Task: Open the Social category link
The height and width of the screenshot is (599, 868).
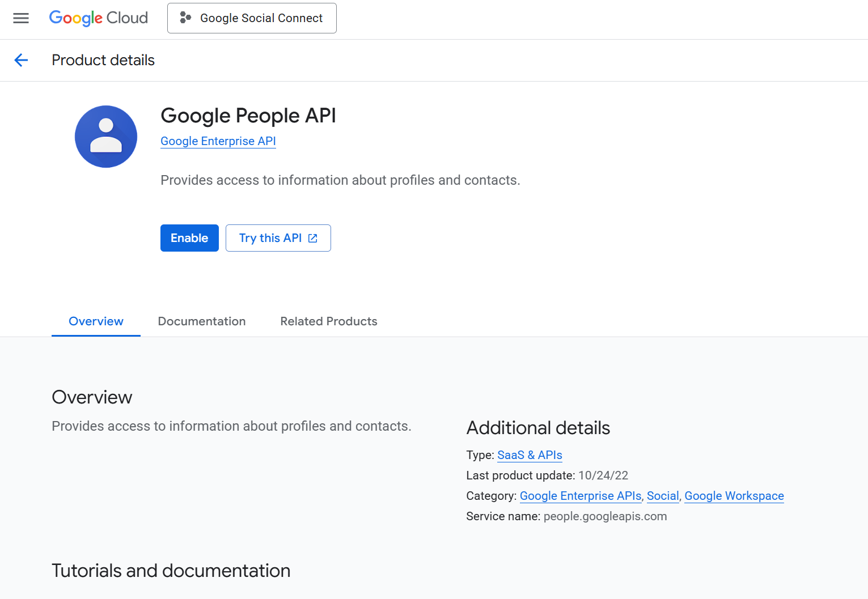Action: [x=663, y=496]
